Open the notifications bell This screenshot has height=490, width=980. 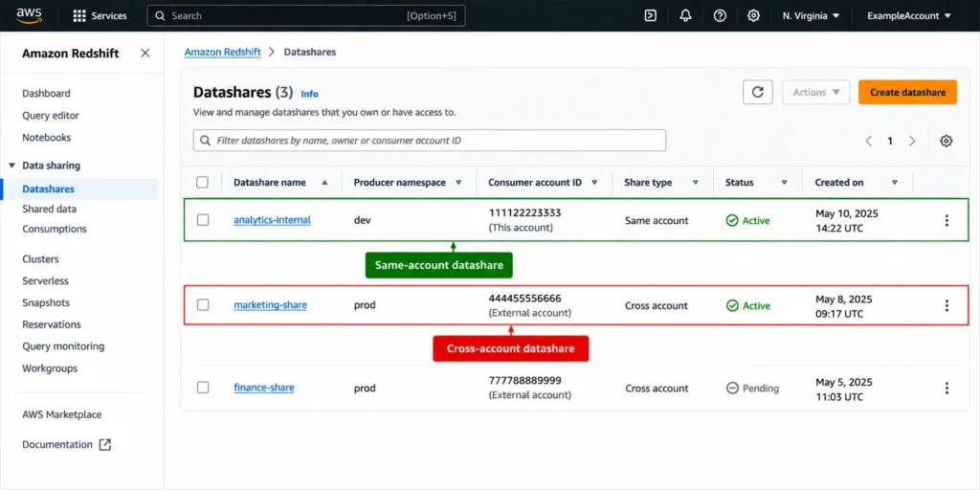point(685,15)
